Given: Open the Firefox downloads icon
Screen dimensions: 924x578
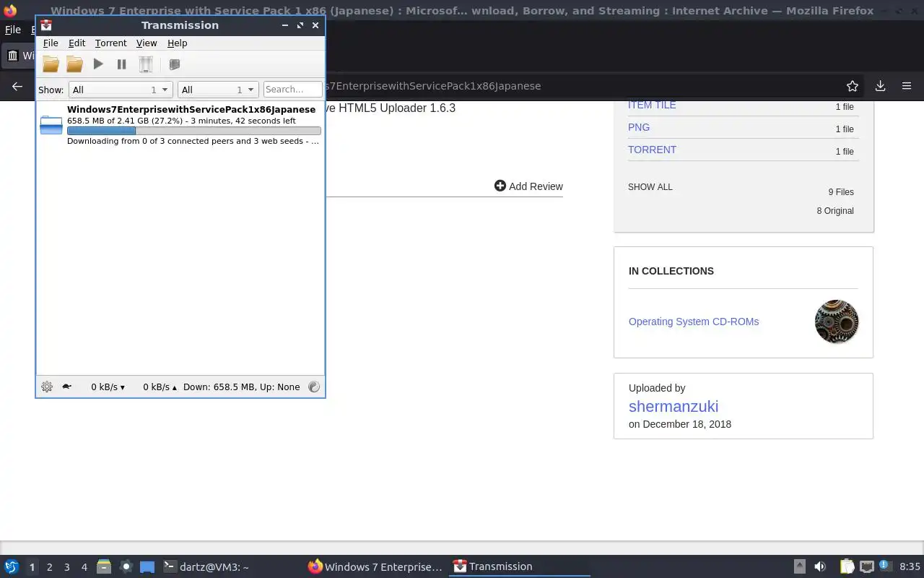Looking at the screenshot, I should [880, 86].
